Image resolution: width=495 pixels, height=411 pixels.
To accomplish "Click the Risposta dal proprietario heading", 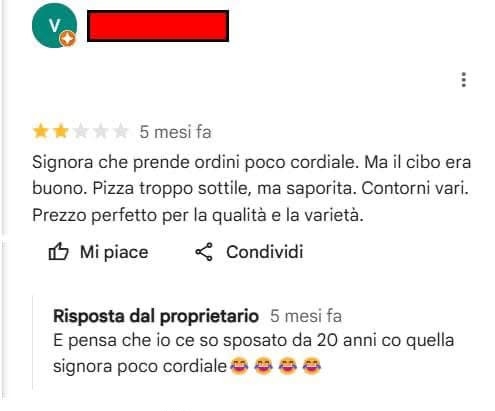I will pos(156,316).
